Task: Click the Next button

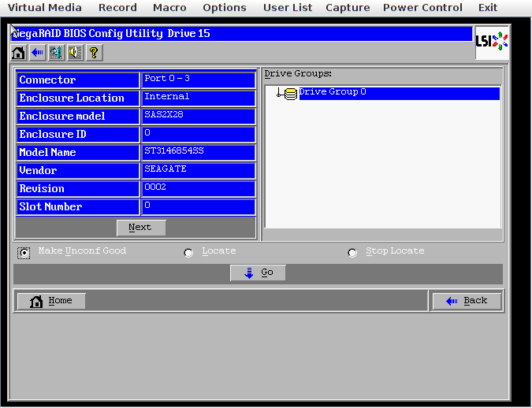Action: pos(141,228)
